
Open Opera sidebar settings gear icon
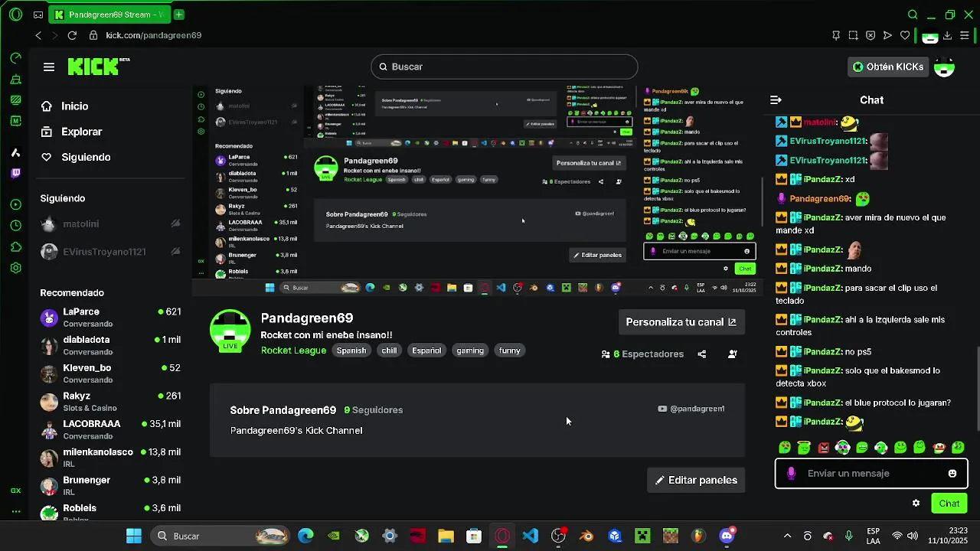15,269
